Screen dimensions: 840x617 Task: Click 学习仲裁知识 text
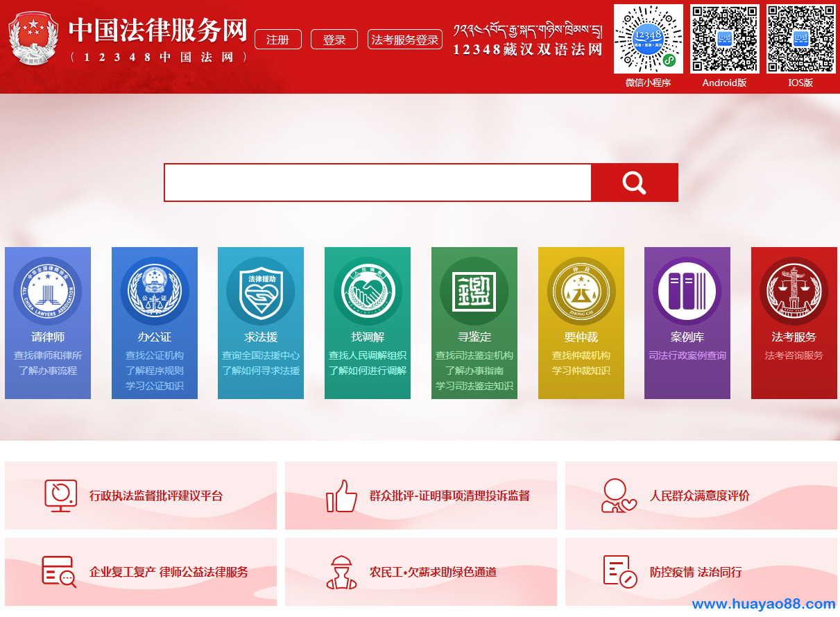(581, 371)
